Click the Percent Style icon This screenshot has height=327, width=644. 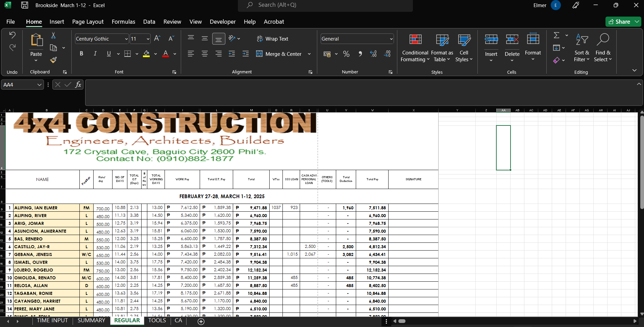tap(346, 54)
